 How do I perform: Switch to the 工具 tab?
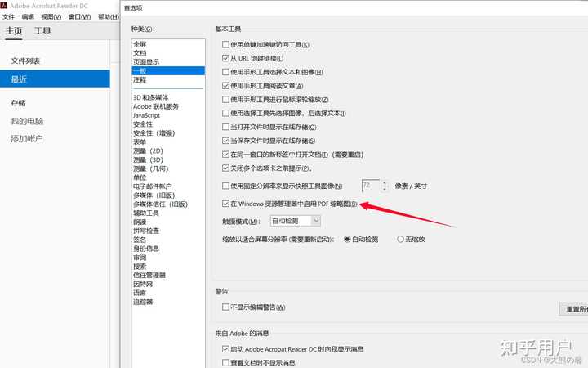(42, 31)
